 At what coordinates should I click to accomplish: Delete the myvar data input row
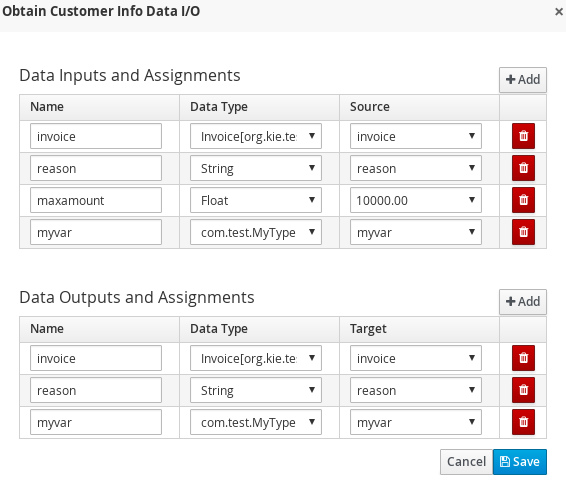click(x=523, y=232)
